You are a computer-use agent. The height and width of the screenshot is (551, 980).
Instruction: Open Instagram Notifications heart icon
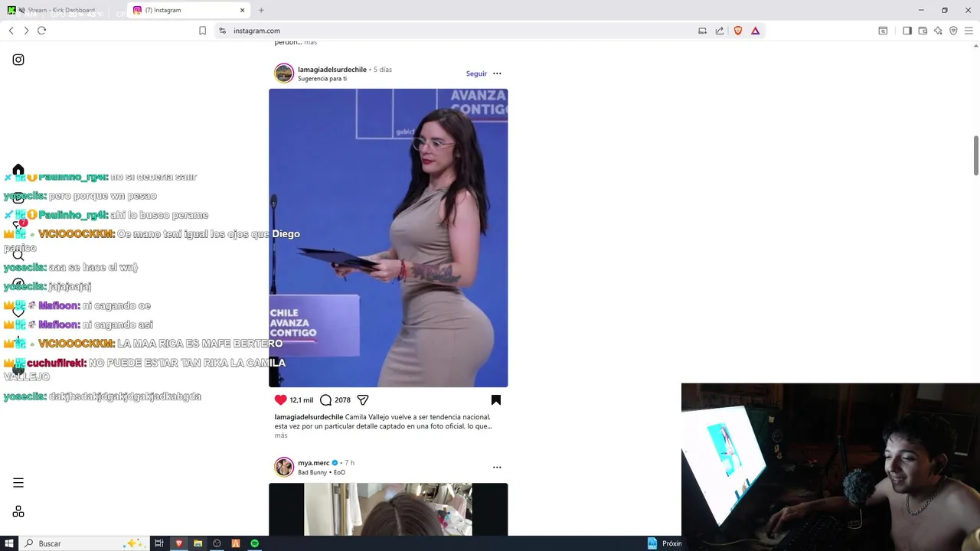point(18,312)
